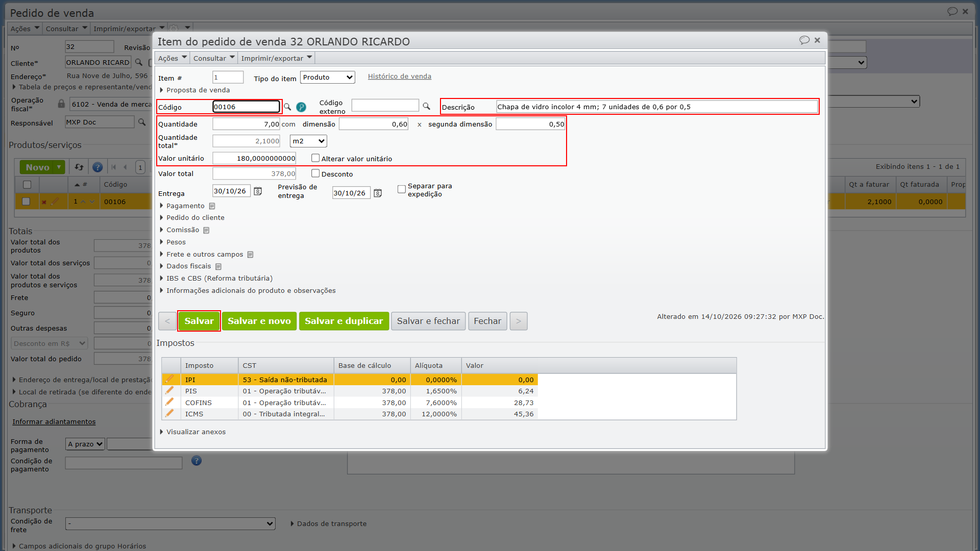Click the Salvar e fechar button

[428, 321]
